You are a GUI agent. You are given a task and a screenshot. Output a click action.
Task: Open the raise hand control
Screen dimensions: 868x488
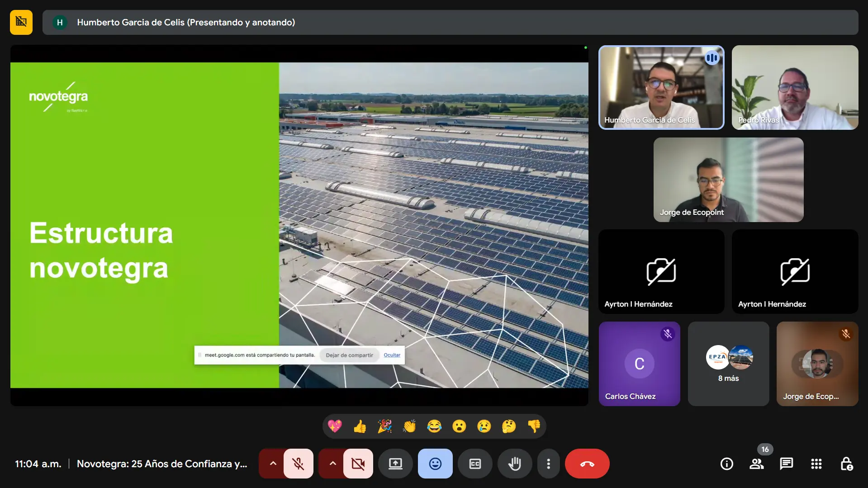514,464
